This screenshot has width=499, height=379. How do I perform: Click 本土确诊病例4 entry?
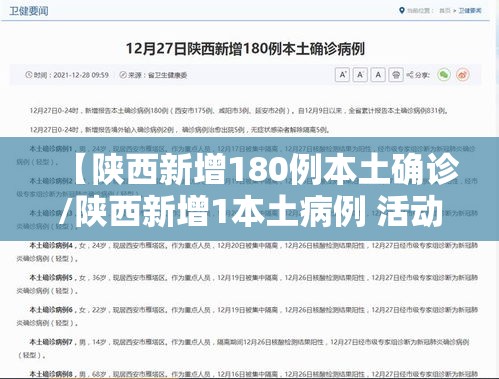pos(247,252)
